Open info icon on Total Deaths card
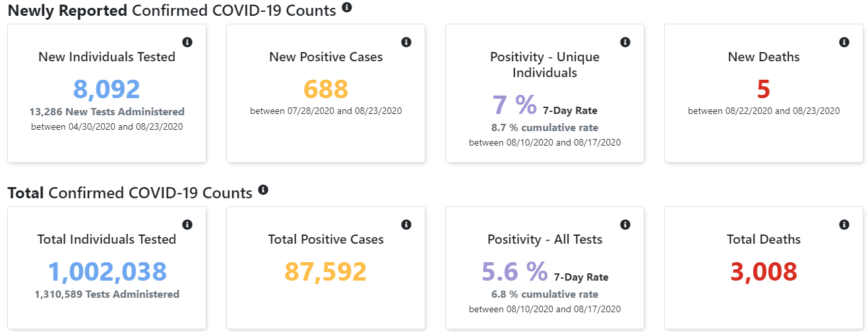Screen dimensions: 868x332 844,225
